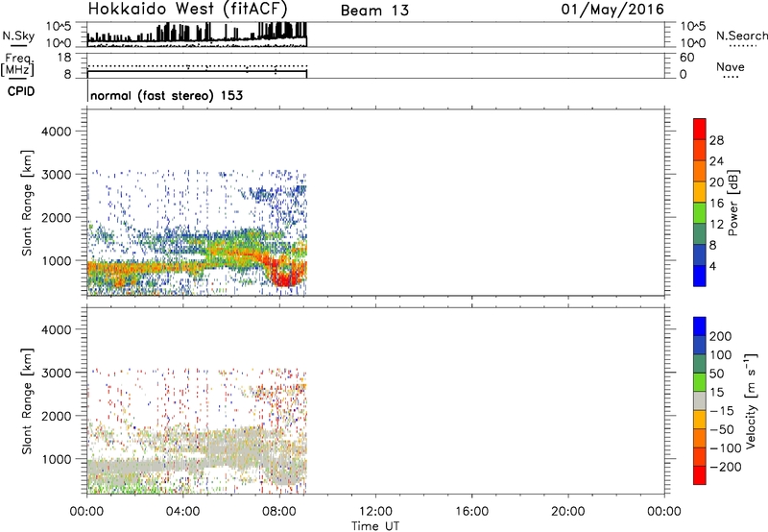Select the 'Beam 13' header label

coord(374,11)
